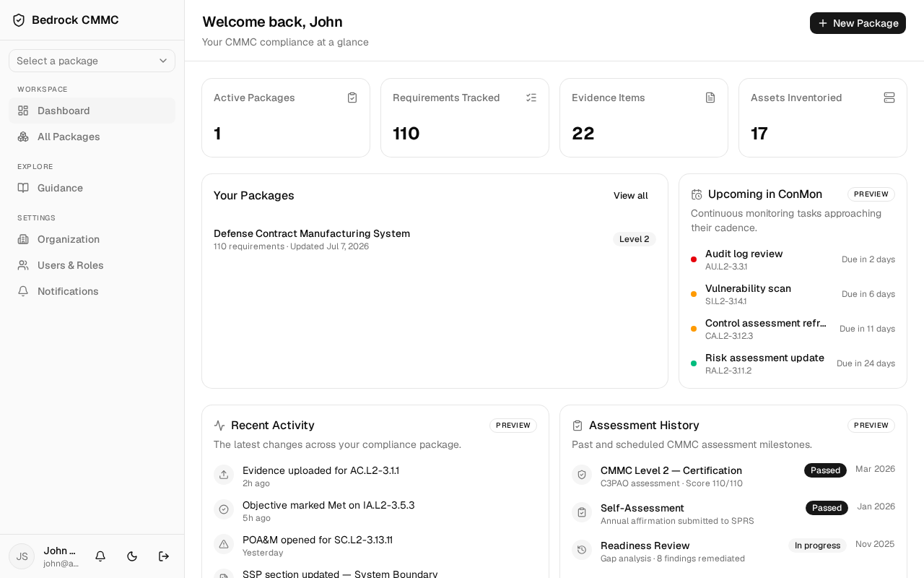The image size is (924, 578).
Task: Click the notification bell icon in footer
Action: [x=100, y=556]
